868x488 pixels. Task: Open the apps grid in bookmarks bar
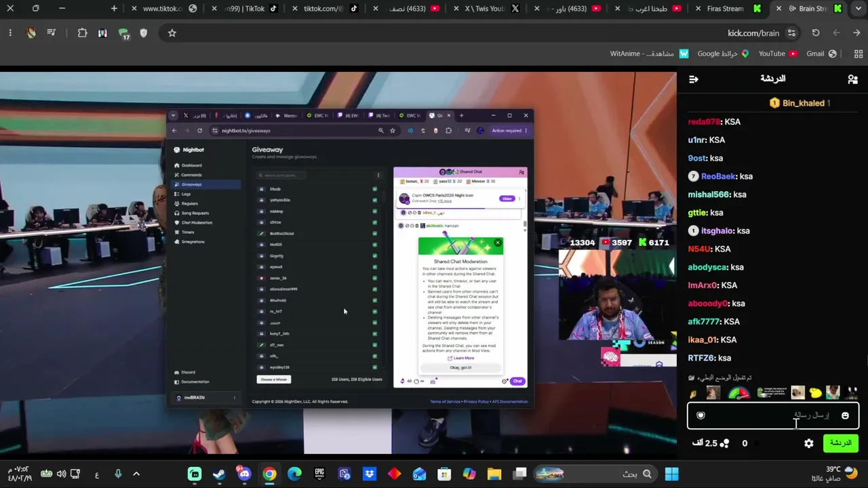coord(859,54)
